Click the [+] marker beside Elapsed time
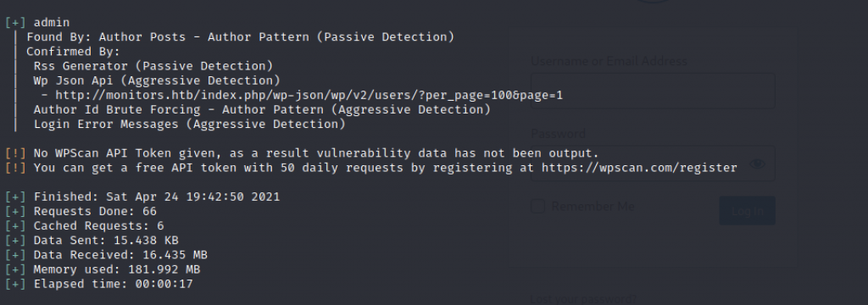The height and width of the screenshot is (305, 868). pyautogui.click(x=15, y=284)
